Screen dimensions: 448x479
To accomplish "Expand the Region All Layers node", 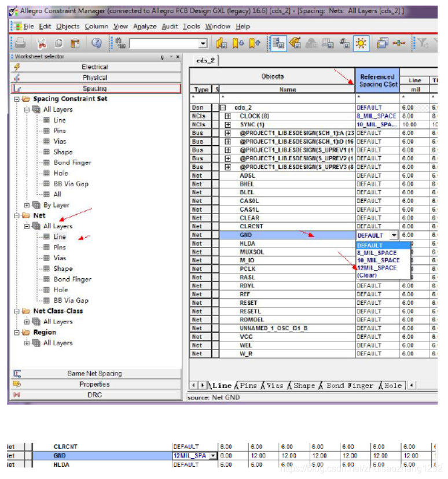I will point(27,343).
